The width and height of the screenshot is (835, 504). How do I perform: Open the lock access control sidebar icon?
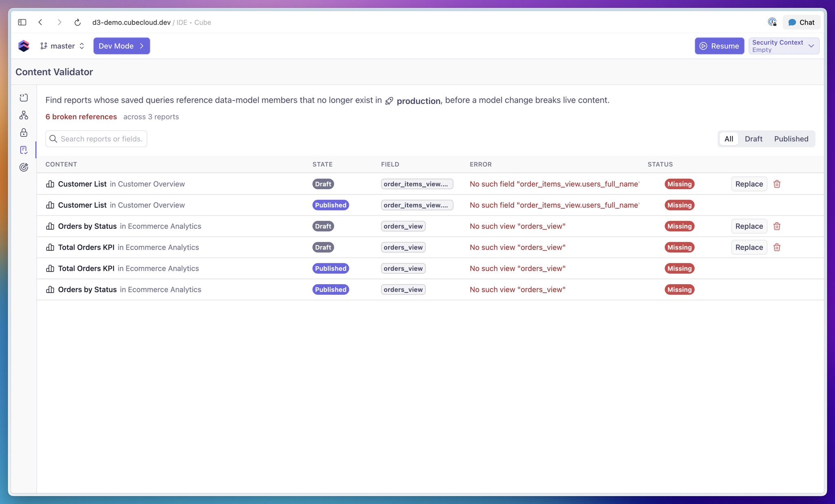pos(24,133)
